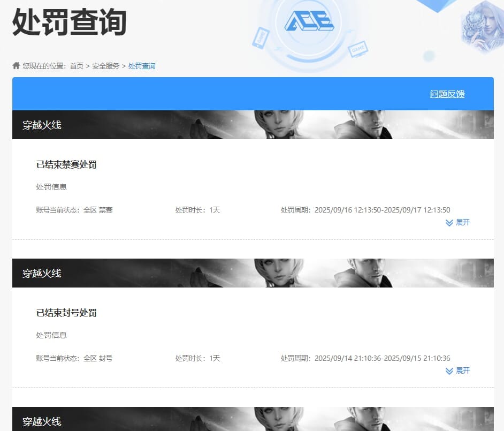Click the home icon in breadcrumb

(16, 66)
